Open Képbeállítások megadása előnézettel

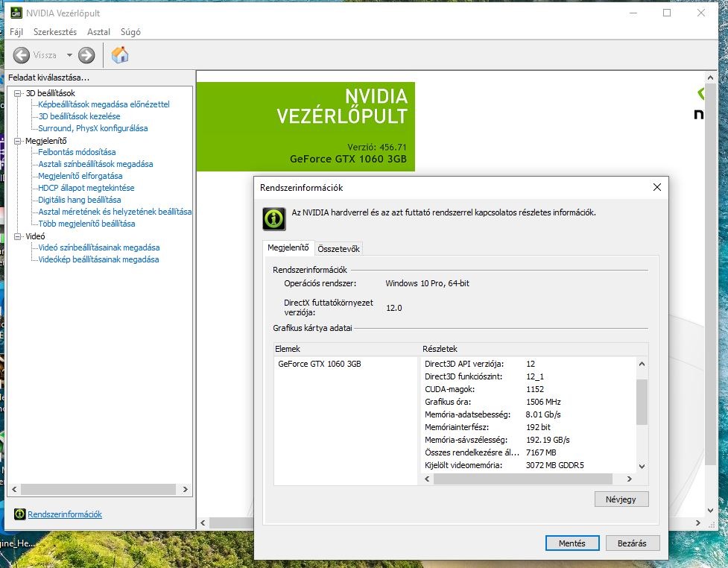tap(104, 104)
